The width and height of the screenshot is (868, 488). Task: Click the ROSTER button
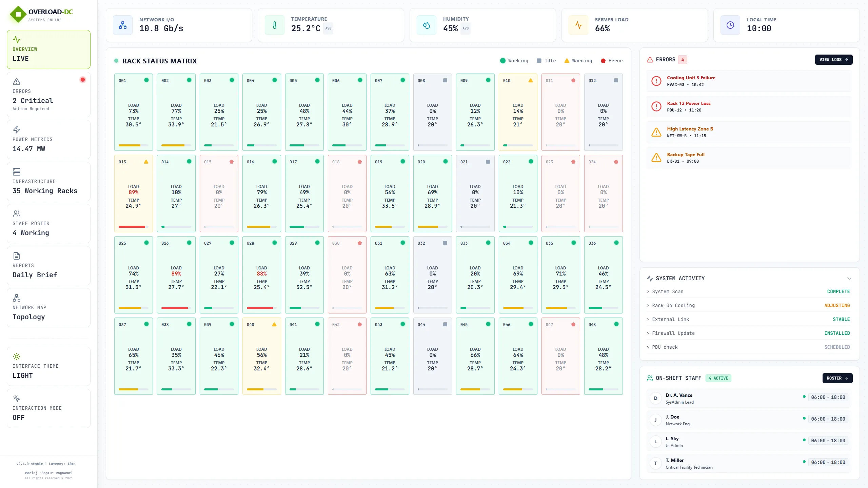point(837,378)
